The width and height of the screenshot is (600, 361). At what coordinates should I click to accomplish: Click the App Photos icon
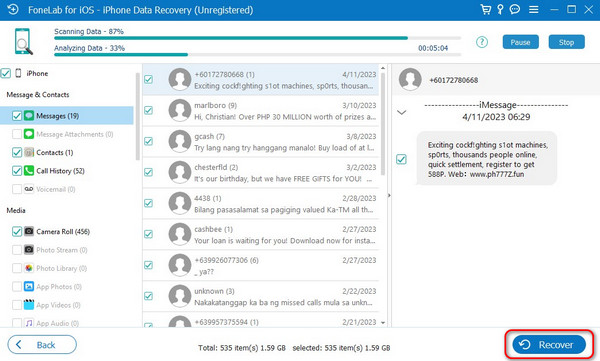coord(29,286)
